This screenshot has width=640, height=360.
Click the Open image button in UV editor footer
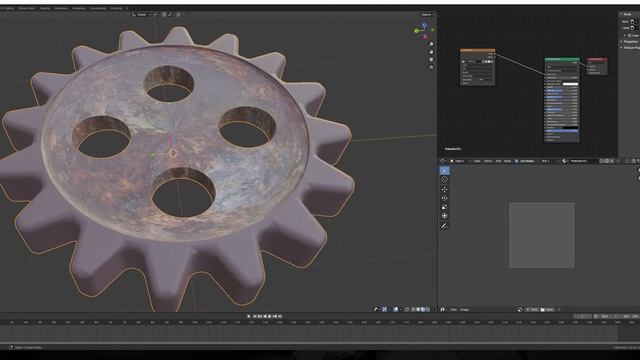[547, 310]
